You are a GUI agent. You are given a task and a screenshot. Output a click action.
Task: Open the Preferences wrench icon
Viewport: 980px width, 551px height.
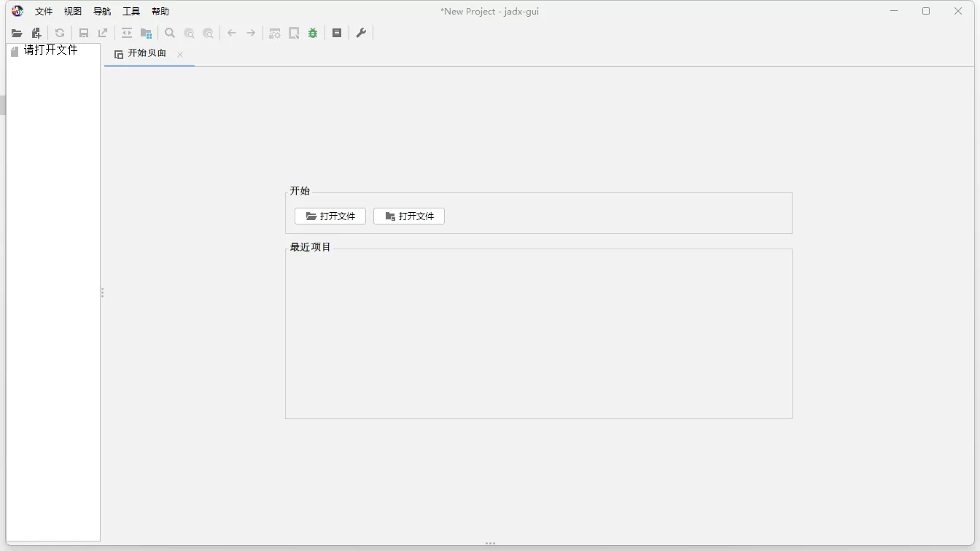360,33
